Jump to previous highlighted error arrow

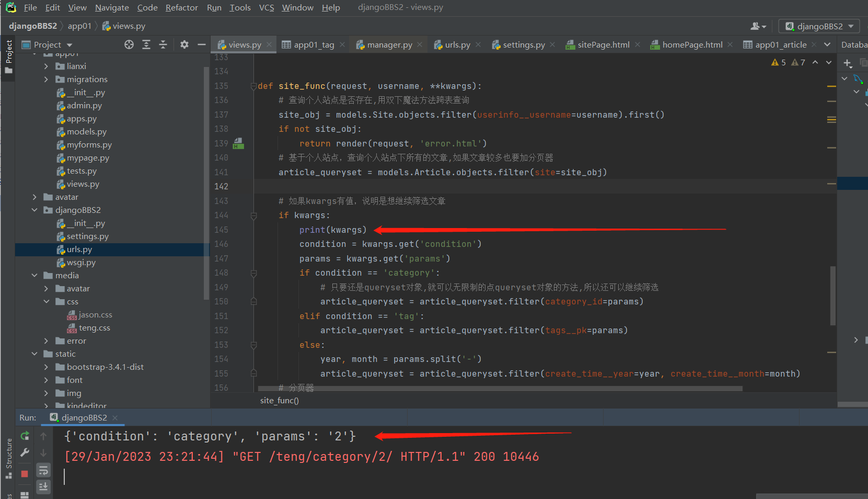pos(815,62)
